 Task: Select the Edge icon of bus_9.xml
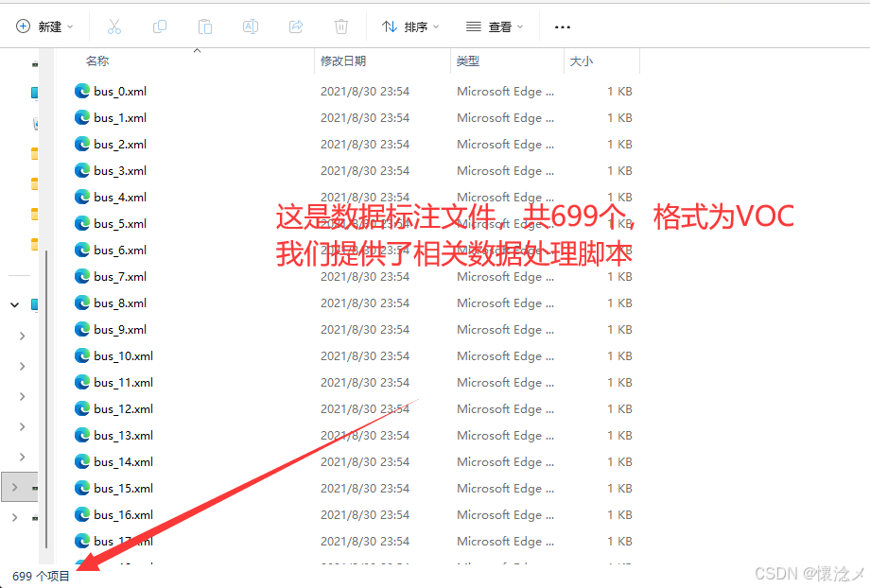tap(82, 330)
